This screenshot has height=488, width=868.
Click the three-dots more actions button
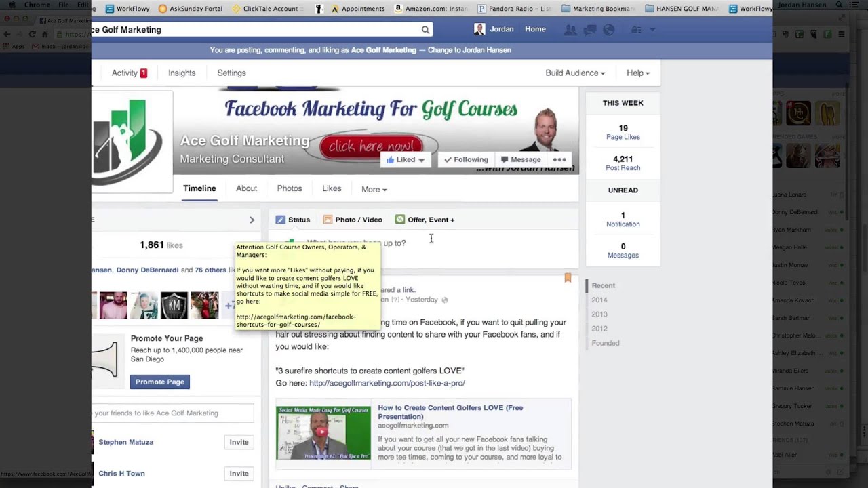(559, 160)
